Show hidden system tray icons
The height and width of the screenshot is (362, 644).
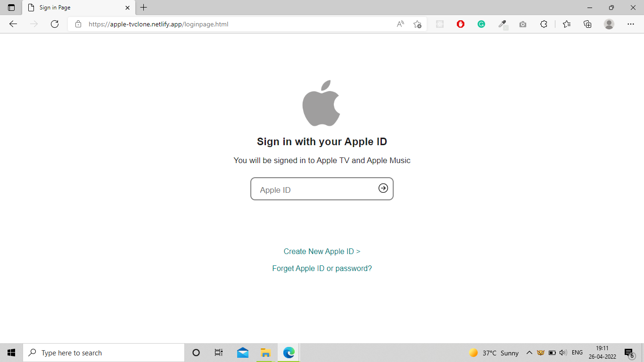pyautogui.click(x=529, y=353)
